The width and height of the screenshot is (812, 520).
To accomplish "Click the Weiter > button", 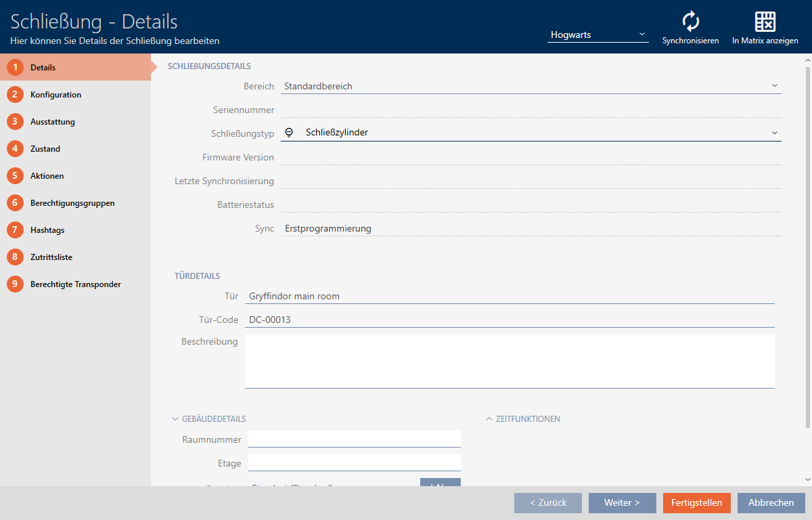I will (622, 502).
